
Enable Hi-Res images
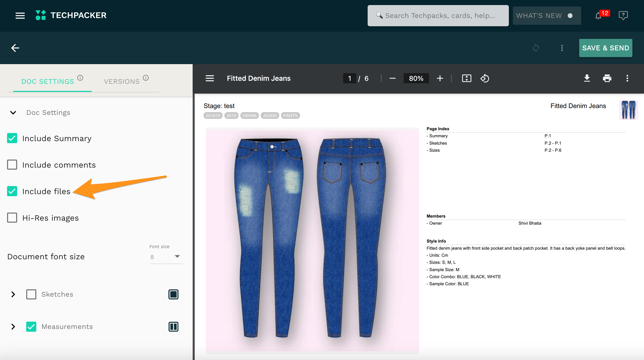12,218
